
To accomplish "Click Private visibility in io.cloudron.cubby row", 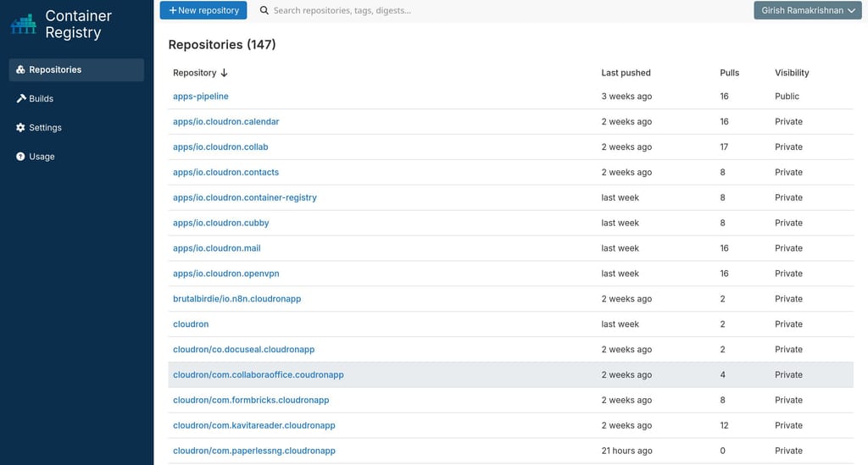I will (788, 223).
